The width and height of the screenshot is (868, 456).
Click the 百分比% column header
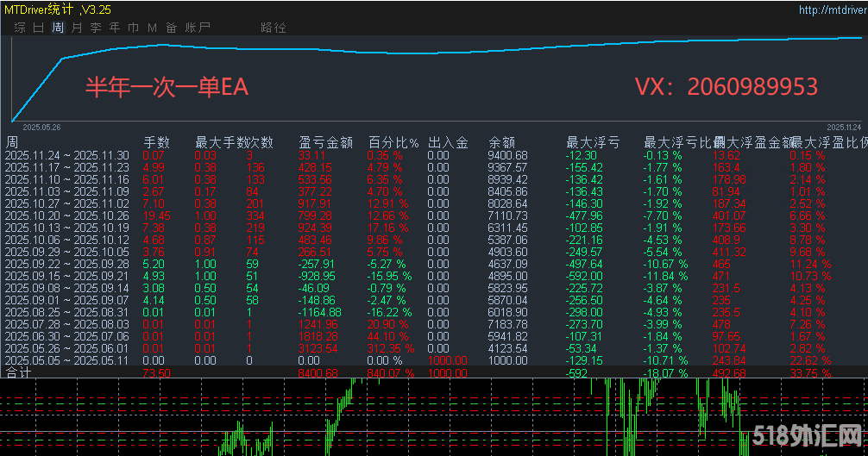click(x=393, y=142)
